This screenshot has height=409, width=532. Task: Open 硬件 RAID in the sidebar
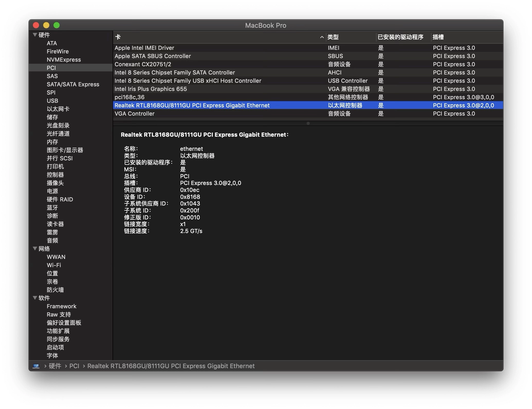click(x=71, y=199)
